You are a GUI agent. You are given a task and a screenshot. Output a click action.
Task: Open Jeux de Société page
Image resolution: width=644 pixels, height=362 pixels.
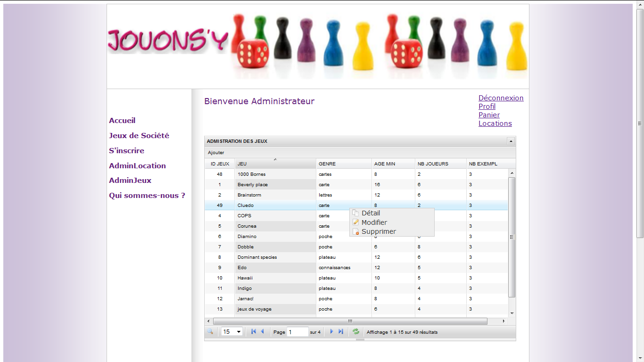139,136
